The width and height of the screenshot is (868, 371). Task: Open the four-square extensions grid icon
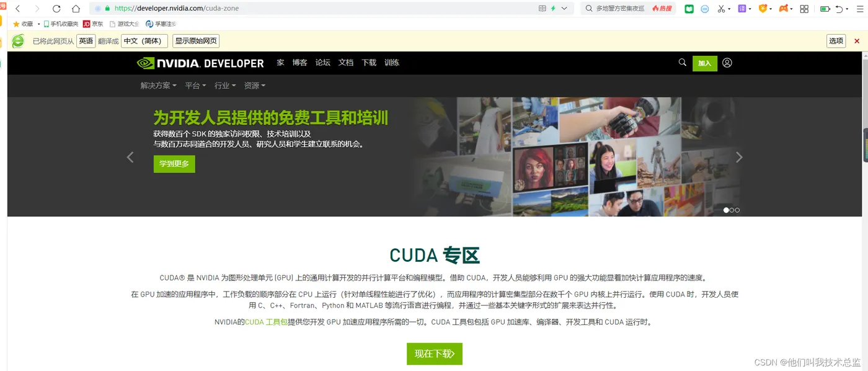[x=804, y=9]
